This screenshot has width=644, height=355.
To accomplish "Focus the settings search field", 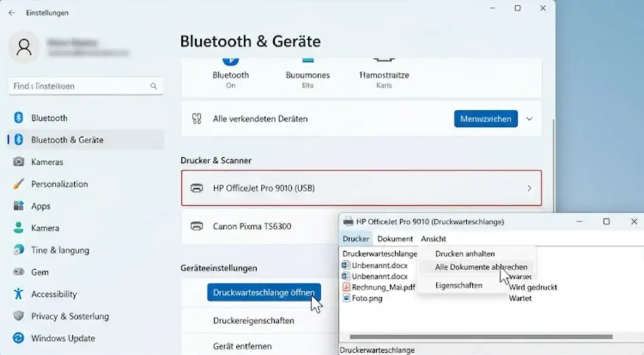I will 86,86.
